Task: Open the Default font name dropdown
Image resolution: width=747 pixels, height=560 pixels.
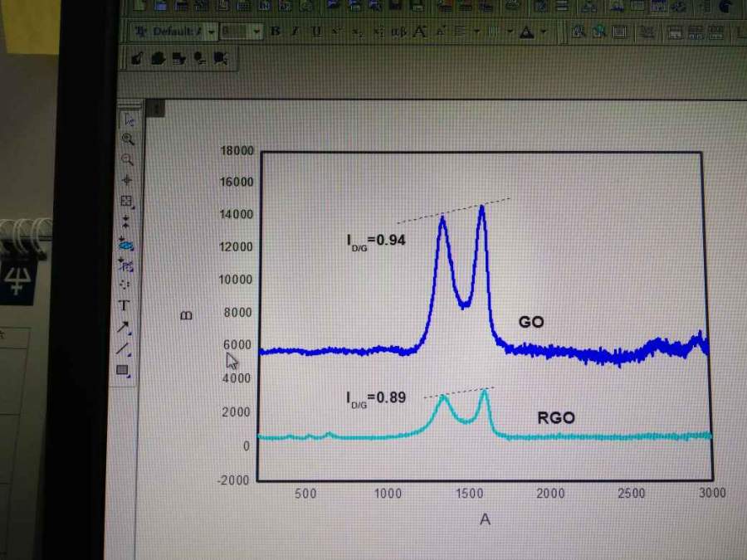Action: click(x=212, y=32)
